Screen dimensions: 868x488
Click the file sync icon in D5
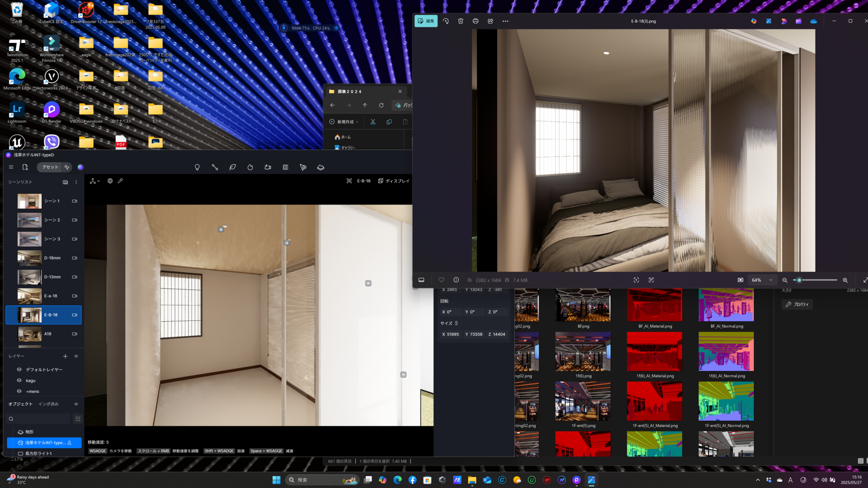pos(25,167)
